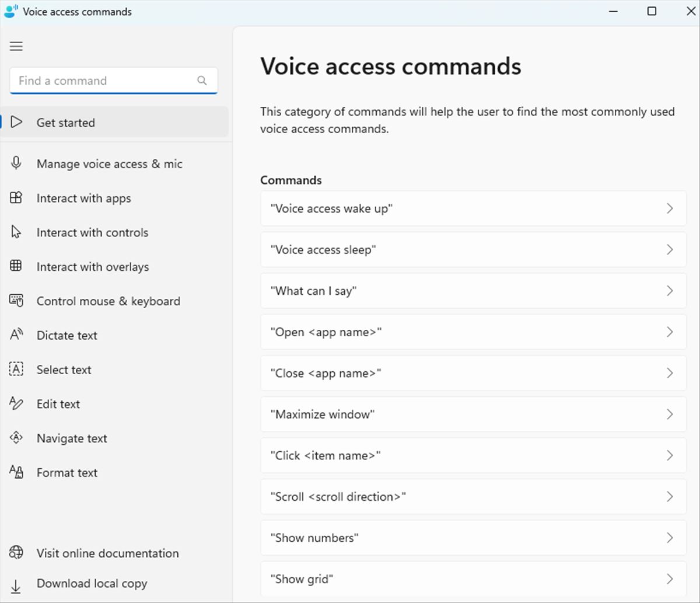Click the Interact with overlays grid icon
This screenshot has height=603, width=700.
pos(16,267)
